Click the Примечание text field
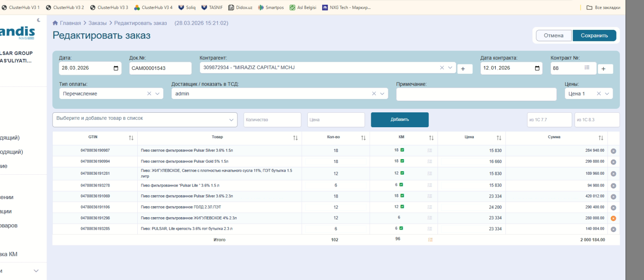Image resolution: width=644 pixels, height=280 pixels. 476,94
